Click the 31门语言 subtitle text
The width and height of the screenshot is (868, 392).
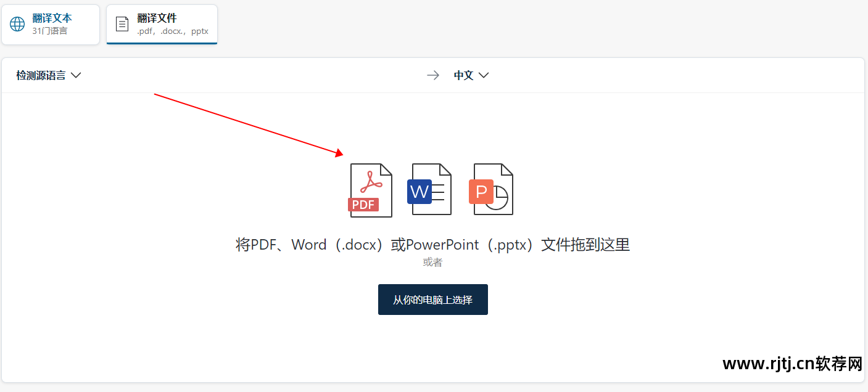click(x=50, y=31)
